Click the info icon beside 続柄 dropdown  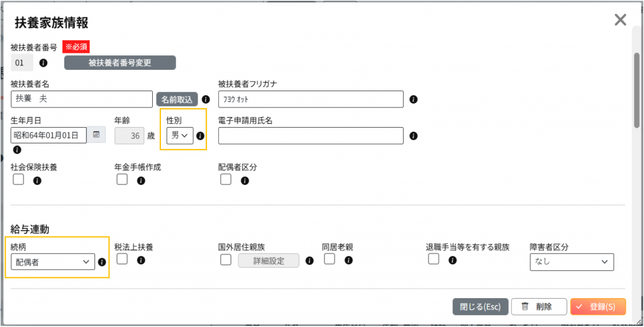pyautogui.click(x=103, y=262)
